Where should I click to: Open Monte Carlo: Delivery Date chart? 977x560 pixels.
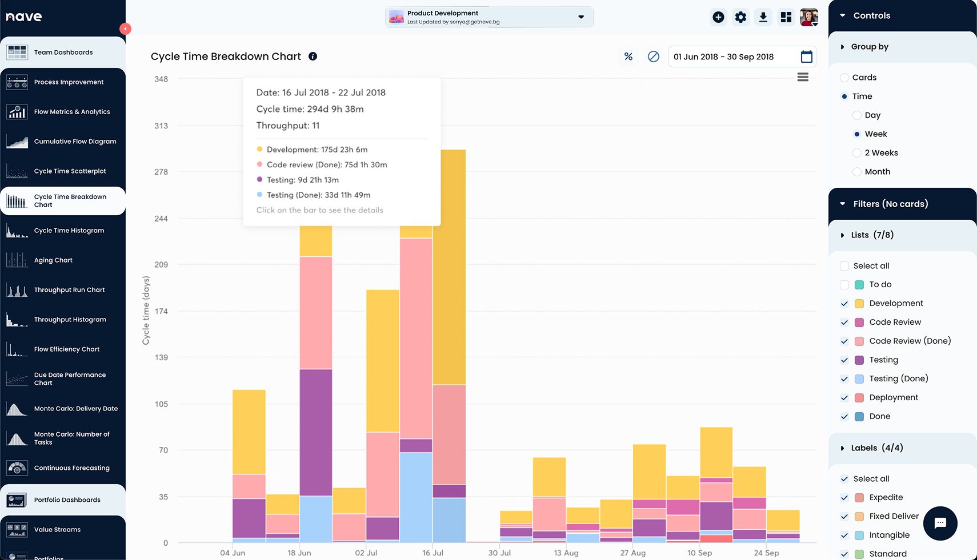point(75,408)
